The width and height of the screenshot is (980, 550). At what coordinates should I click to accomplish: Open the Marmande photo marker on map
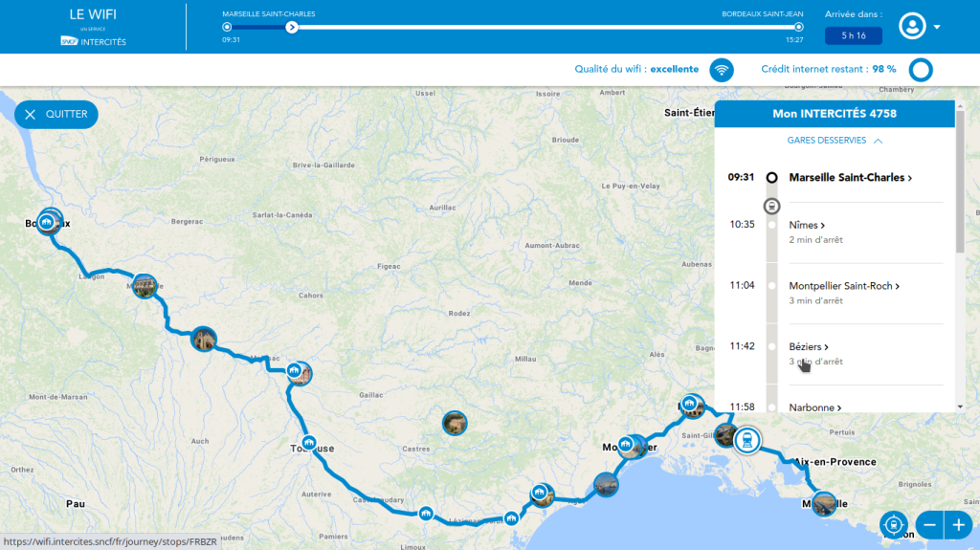pyautogui.click(x=145, y=286)
